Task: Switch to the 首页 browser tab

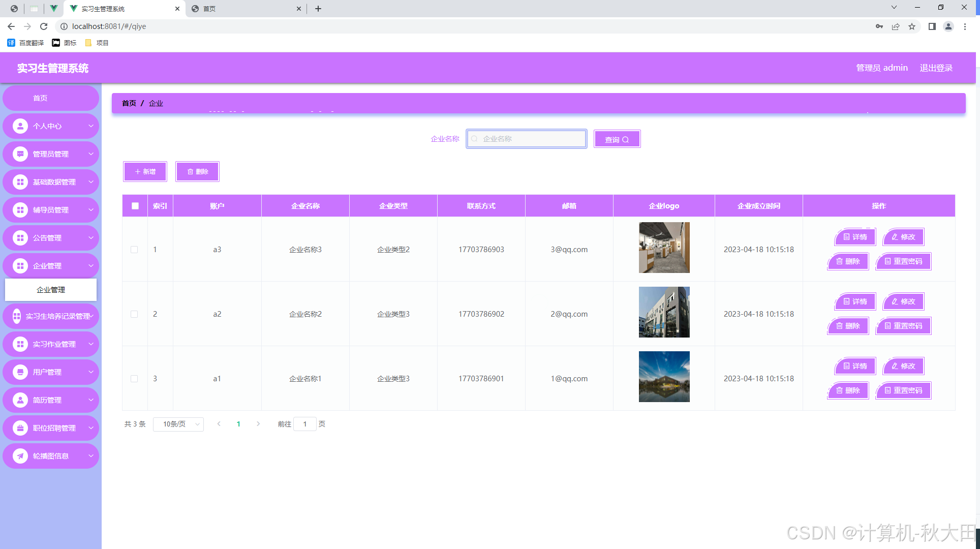Action: pos(246,9)
